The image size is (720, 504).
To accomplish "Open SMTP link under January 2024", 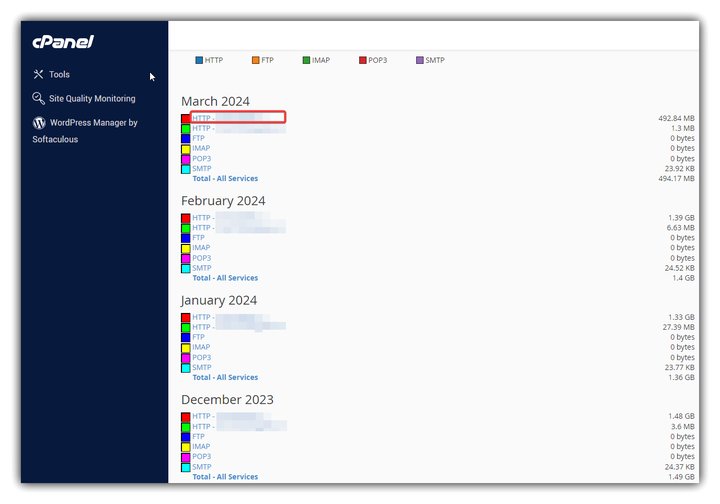I will click(x=202, y=368).
